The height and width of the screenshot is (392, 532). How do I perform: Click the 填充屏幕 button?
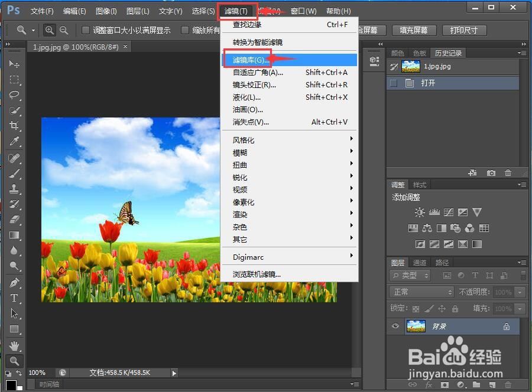tap(414, 30)
